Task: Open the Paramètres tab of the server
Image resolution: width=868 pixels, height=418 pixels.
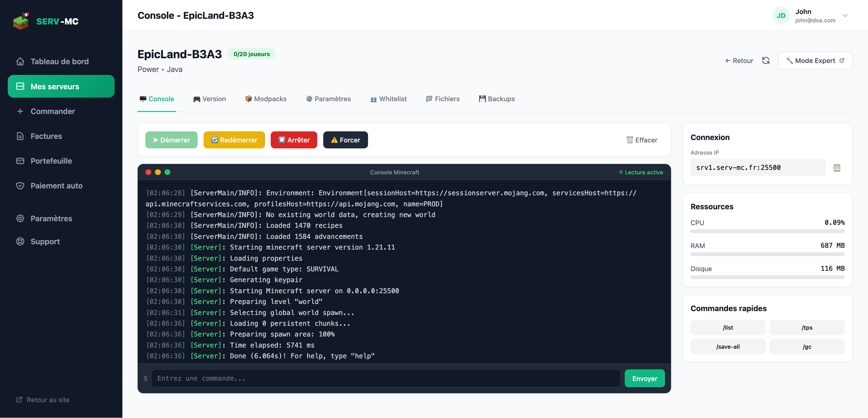Action: tap(328, 99)
